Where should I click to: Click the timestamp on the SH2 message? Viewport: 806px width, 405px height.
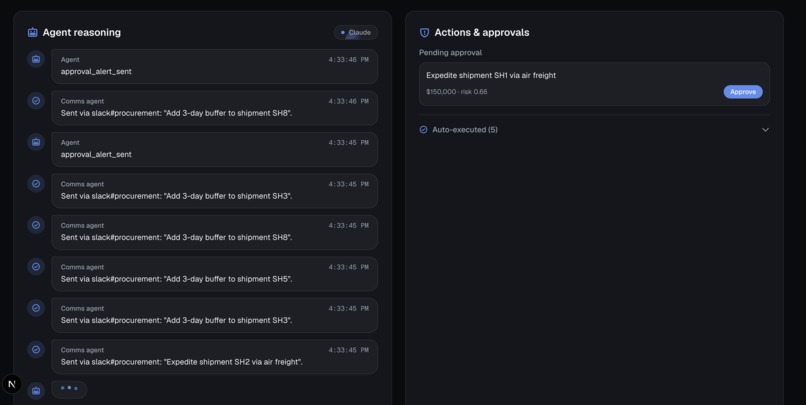[349, 350]
